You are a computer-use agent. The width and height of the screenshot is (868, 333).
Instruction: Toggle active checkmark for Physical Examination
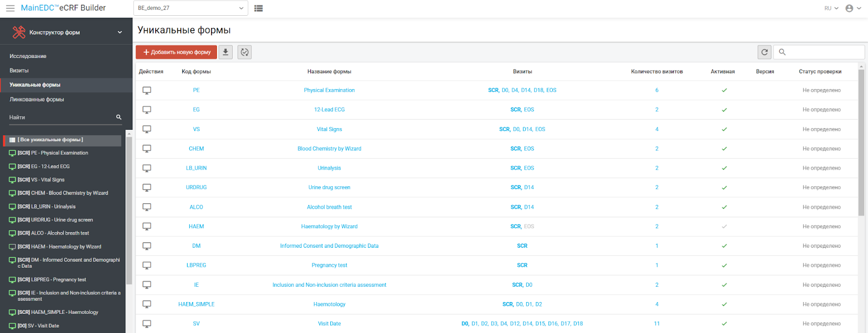[724, 90]
